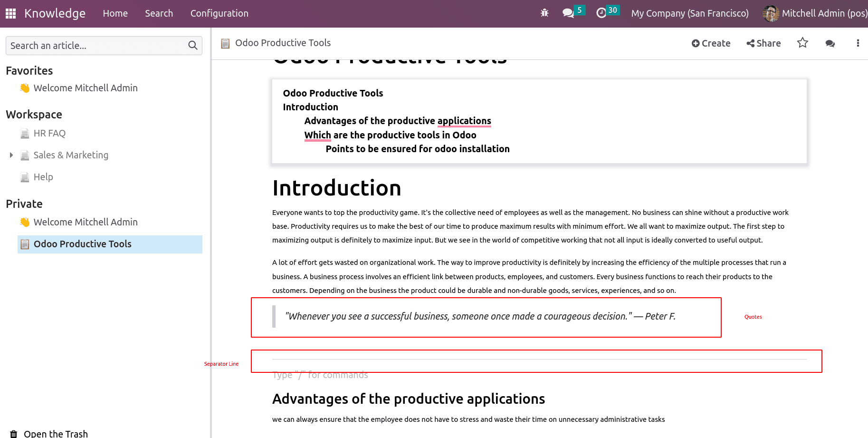
Task: Select Odoo Productive Tools in sidebar
Action: (x=110, y=244)
